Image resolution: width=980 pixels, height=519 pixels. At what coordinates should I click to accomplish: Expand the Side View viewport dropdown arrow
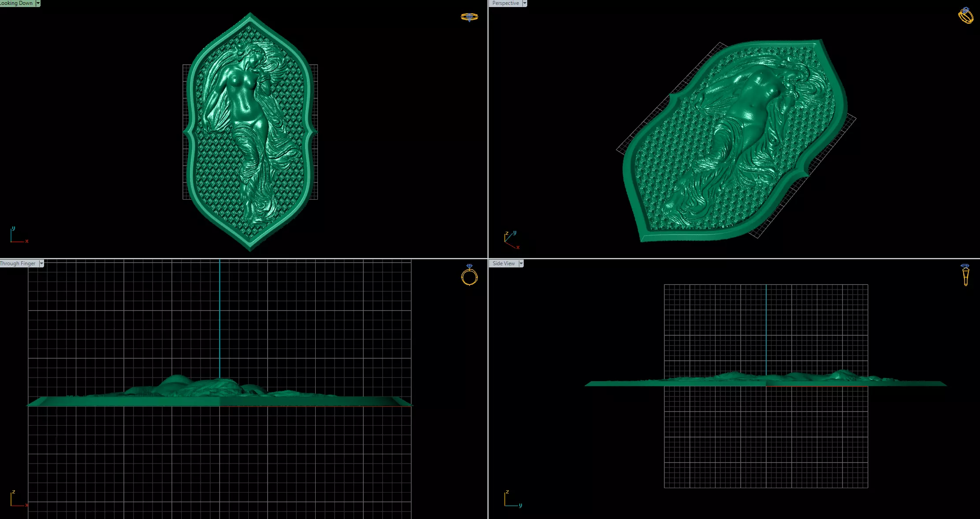click(521, 263)
